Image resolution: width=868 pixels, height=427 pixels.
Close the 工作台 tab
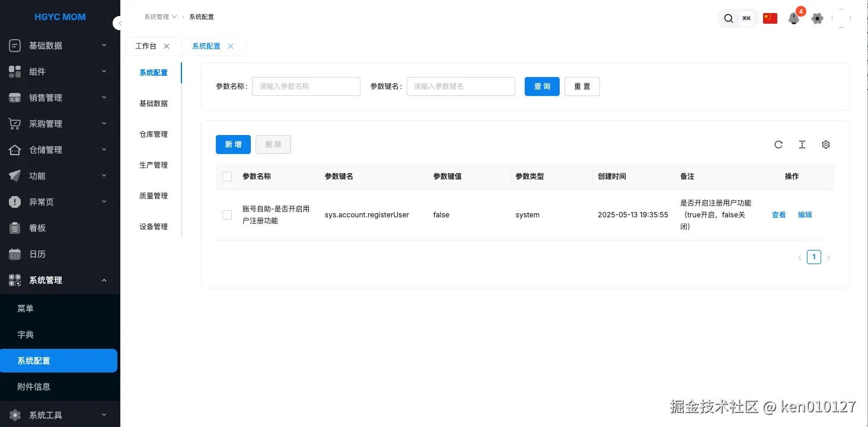click(167, 46)
